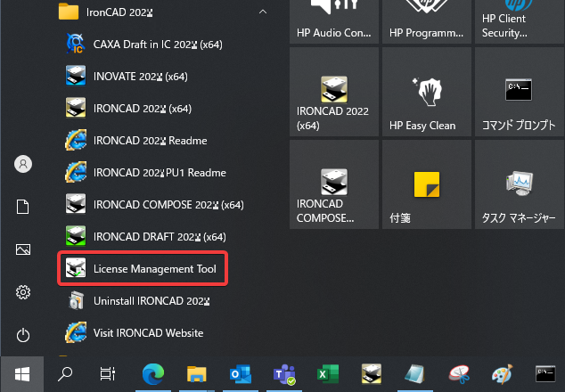
Task: Open taskbar search magnifier
Action: click(65, 374)
